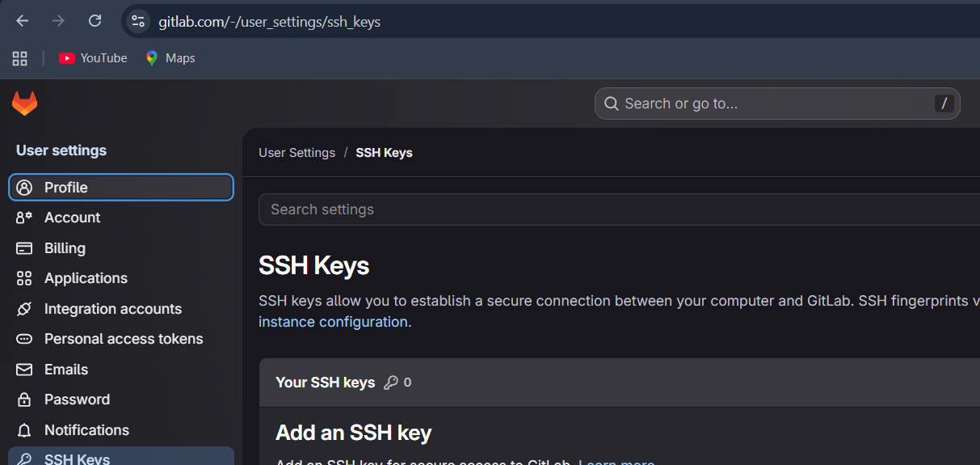980x465 pixels.
Task: Click the GitLab fox logo
Action: [24, 104]
